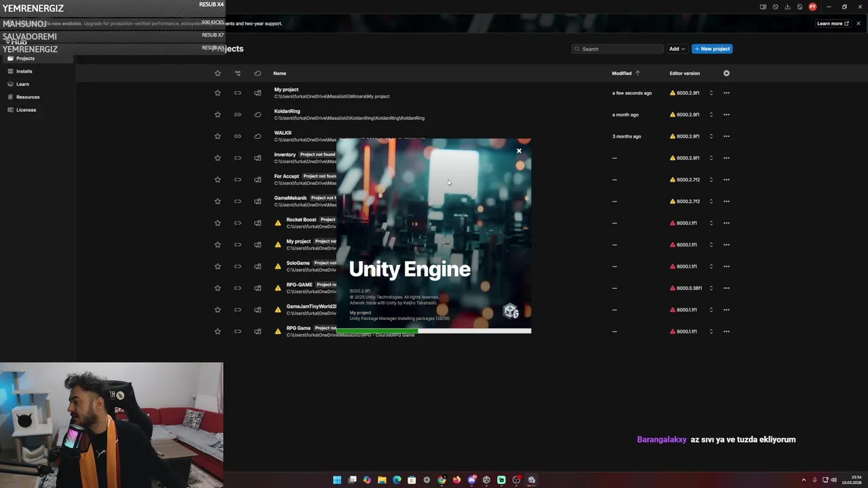The width and height of the screenshot is (868, 488).
Task: Open the Projects sidebar tab
Action: 38,58
